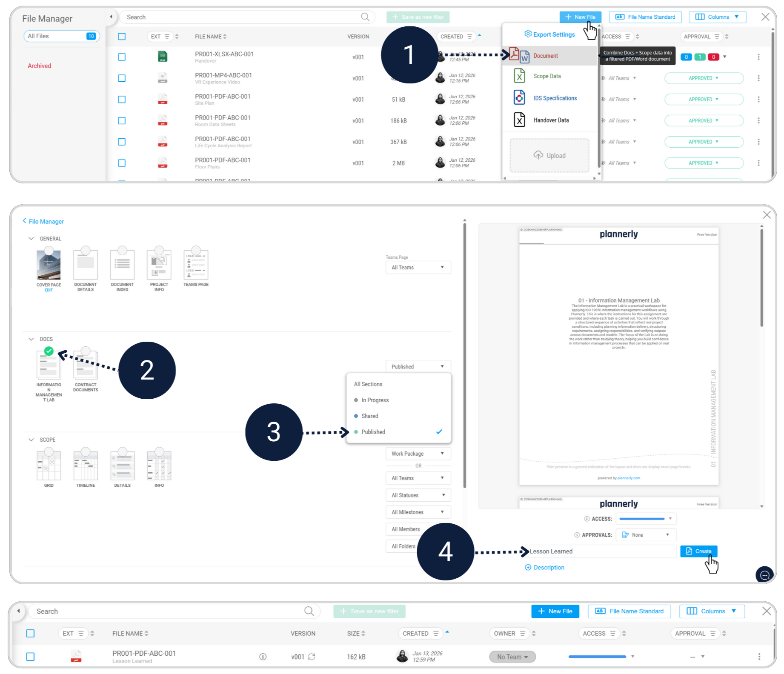Click the Lesson Learned name input field
The image size is (784, 674).
click(x=600, y=551)
